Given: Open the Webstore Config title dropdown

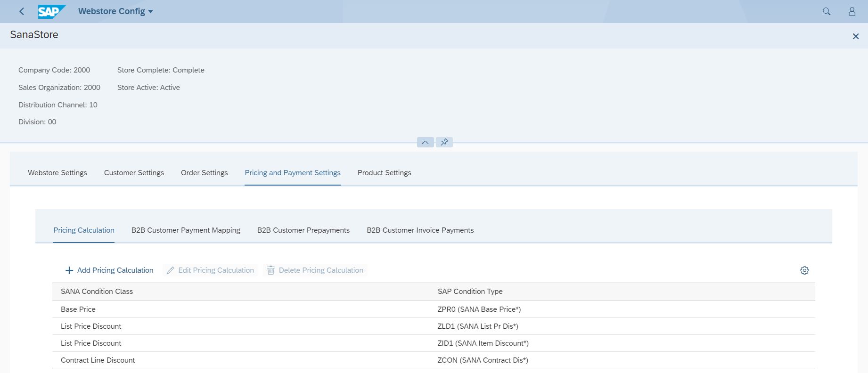Looking at the screenshot, I should [115, 11].
